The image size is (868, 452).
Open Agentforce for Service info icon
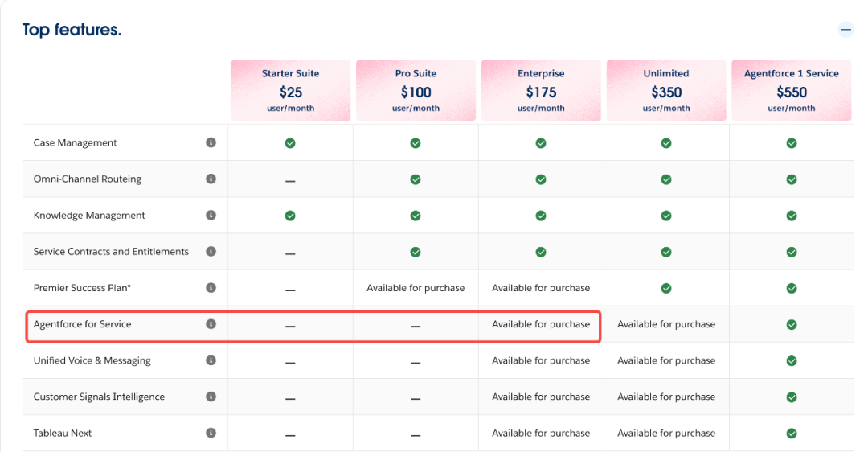coord(211,324)
